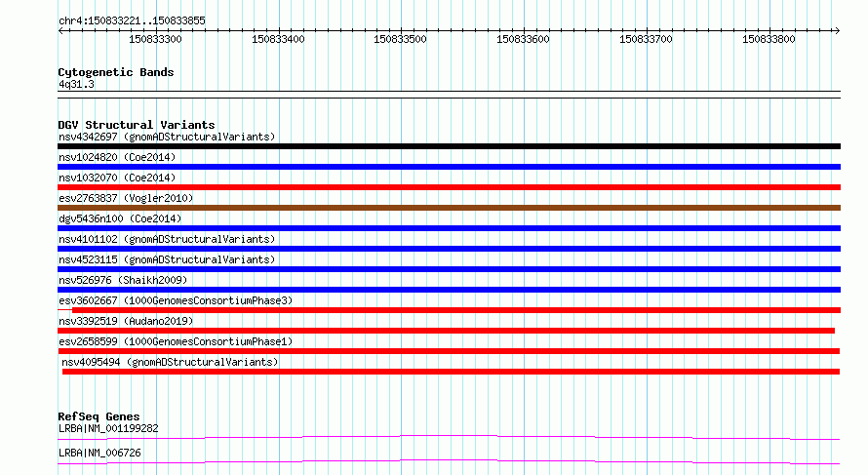
Task: Open the esv2763837 (Vogler2010) label
Action: point(126,198)
